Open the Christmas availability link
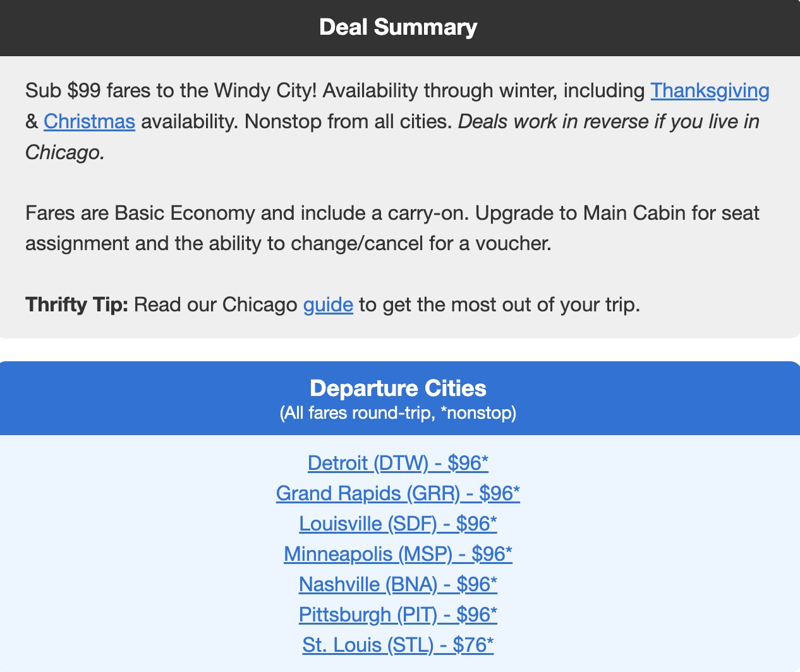 [89, 121]
